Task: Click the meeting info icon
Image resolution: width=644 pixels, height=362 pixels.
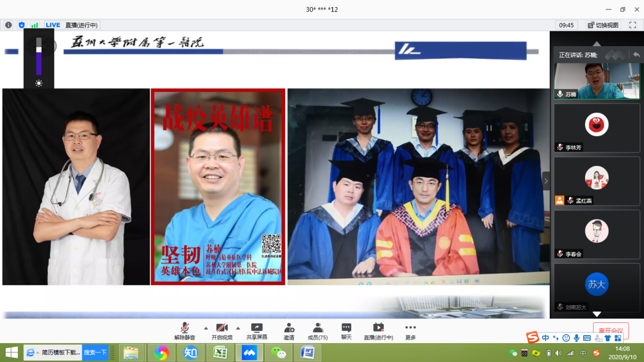Action: click(x=9, y=25)
